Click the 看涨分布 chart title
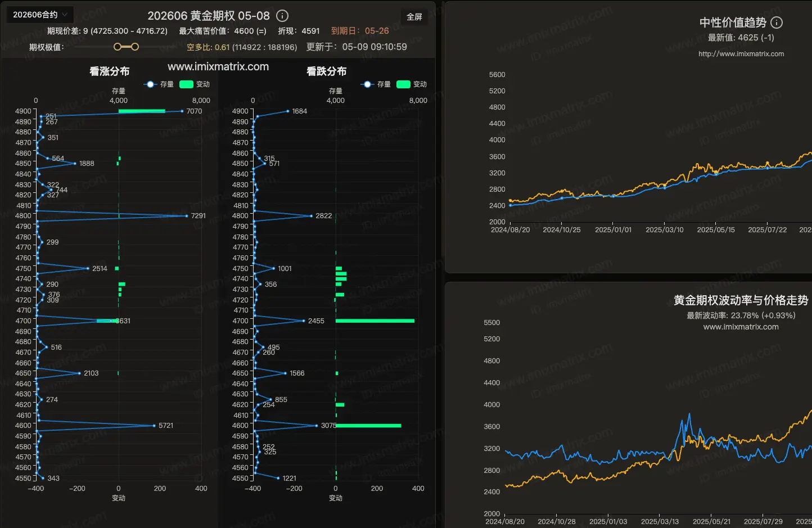 tap(110, 71)
